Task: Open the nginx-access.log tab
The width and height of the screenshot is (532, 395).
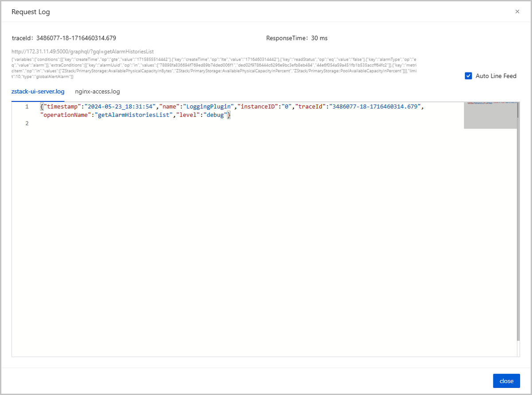Action: [x=97, y=92]
